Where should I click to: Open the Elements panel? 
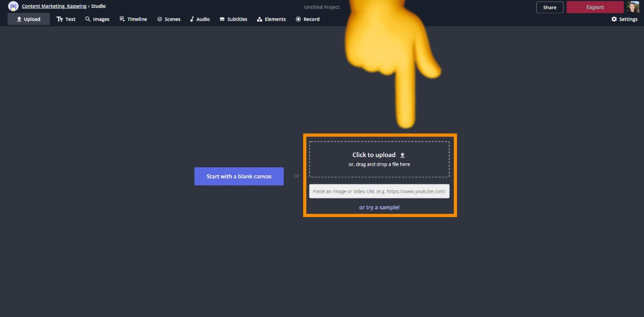tap(271, 19)
